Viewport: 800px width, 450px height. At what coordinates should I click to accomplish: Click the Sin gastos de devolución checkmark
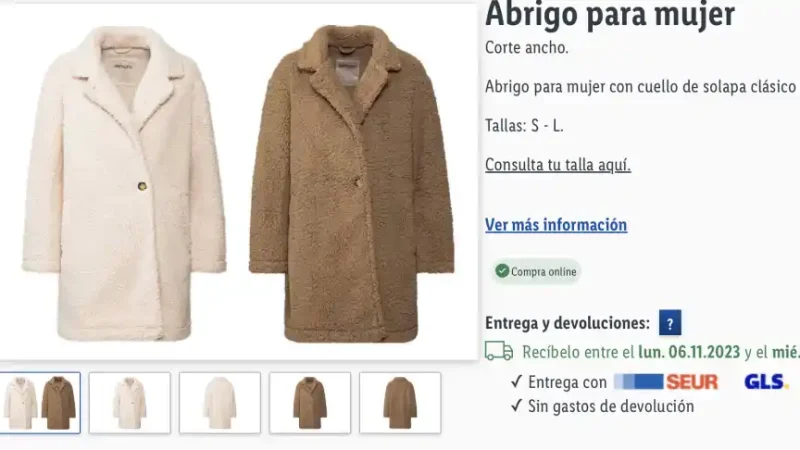point(516,406)
